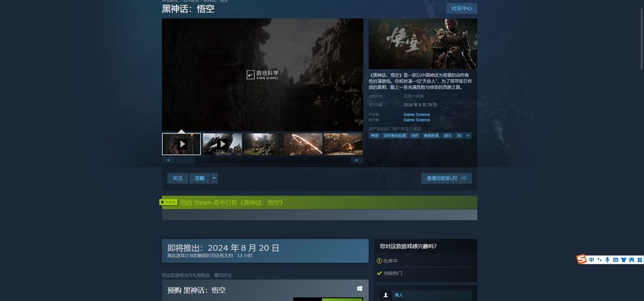
Task: Click the left arrow of thumbnail scroller
Action: (168, 160)
